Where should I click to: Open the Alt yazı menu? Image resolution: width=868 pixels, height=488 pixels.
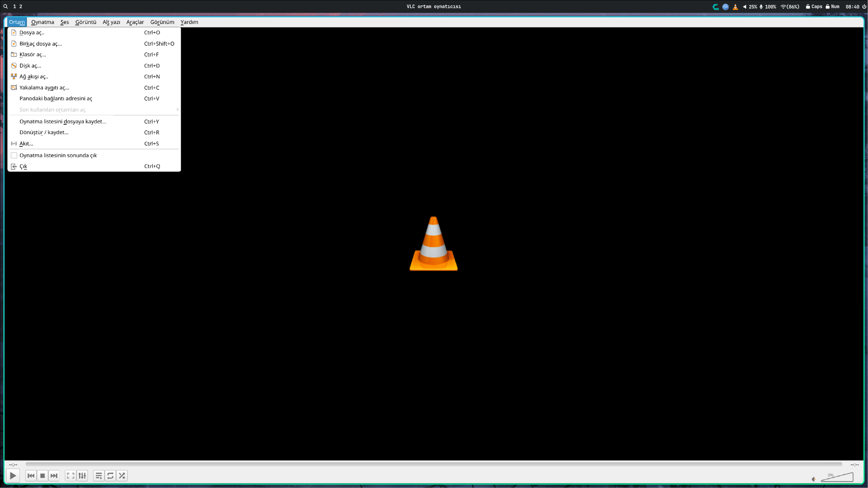(111, 22)
